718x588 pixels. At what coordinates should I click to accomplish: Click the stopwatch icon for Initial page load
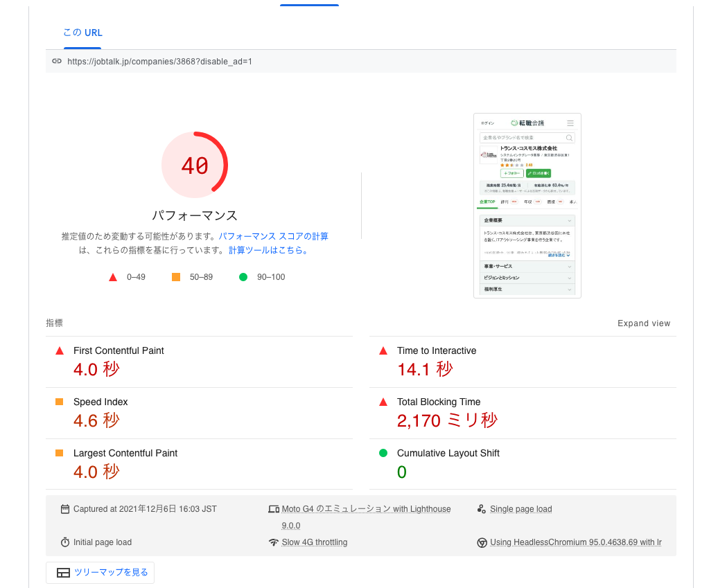coord(65,542)
